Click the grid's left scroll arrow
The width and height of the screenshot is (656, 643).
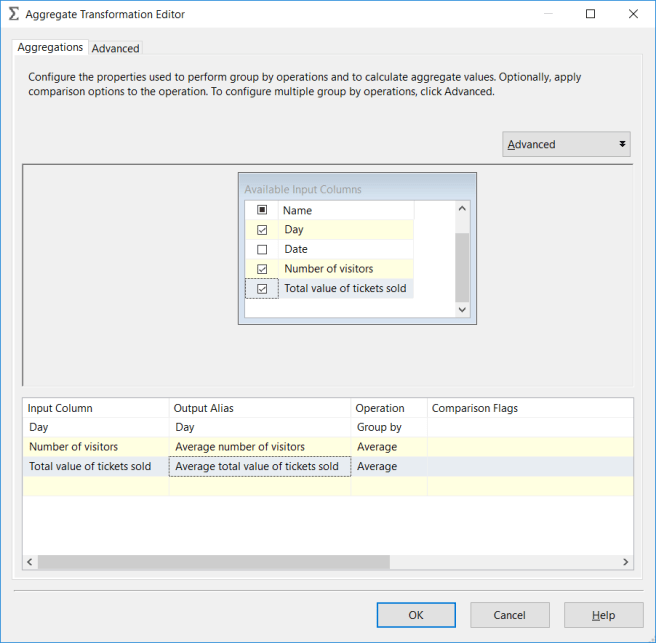click(30, 562)
